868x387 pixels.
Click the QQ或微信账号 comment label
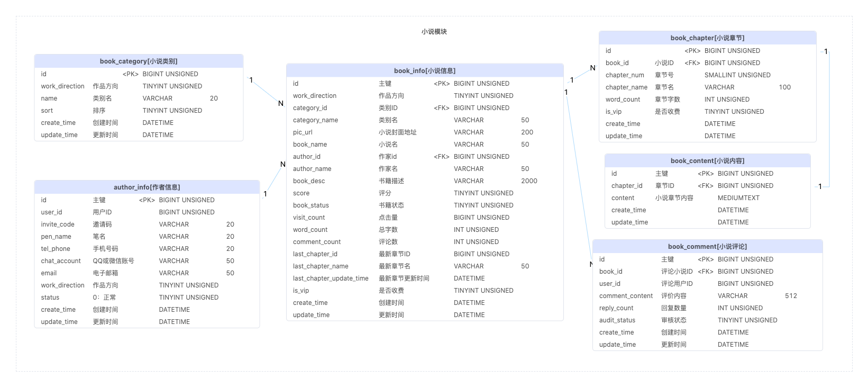point(113,261)
